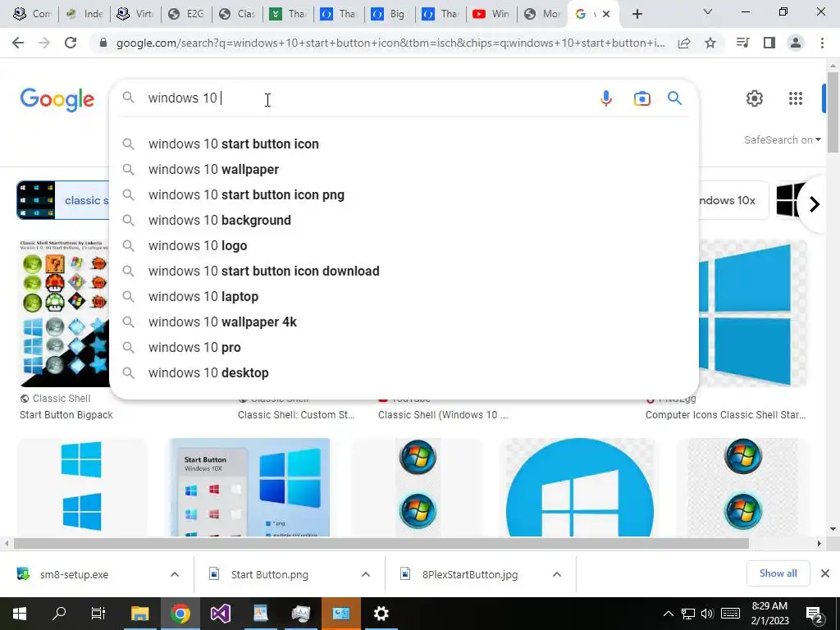Select suggestion windows 10 start button icon download
This screenshot has width=840, height=630.
404,271
